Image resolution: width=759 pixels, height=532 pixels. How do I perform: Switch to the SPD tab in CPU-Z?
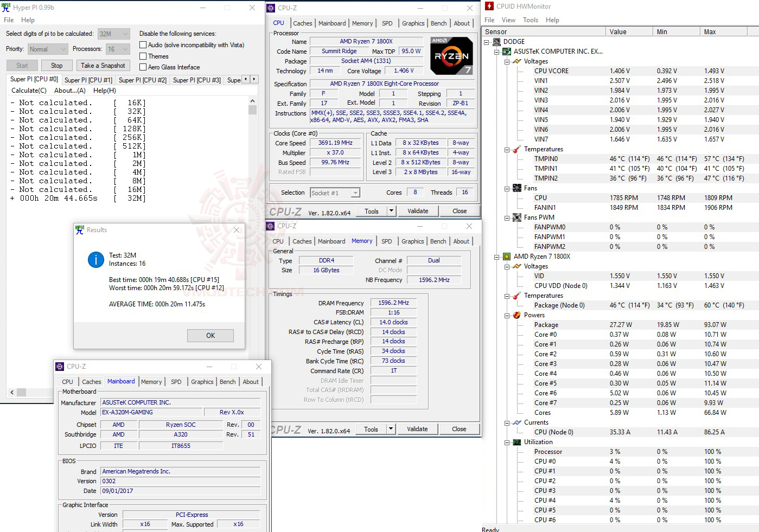coord(387,23)
